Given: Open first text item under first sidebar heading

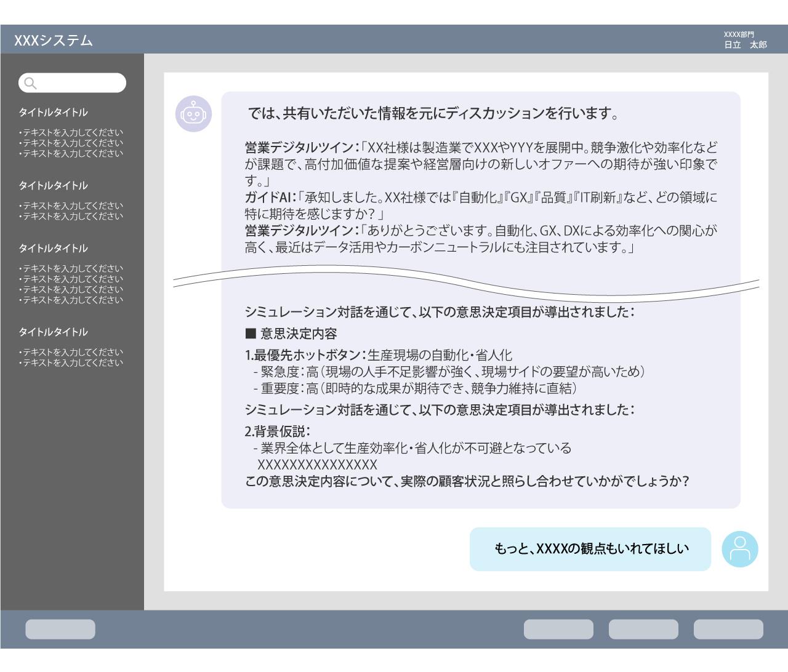Looking at the screenshot, I should pos(71,132).
